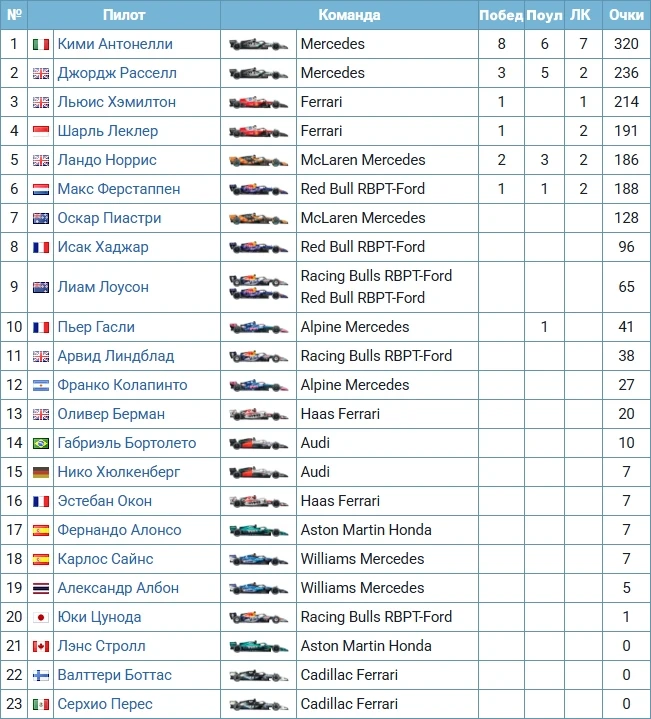Open the Эстебан Окон driver link
The width and height of the screenshot is (651, 719).
click(x=105, y=501)
